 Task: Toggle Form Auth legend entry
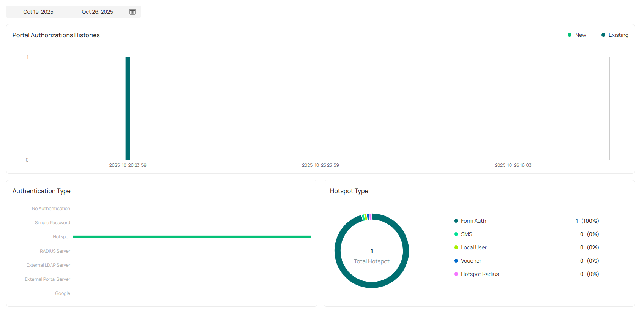(470, 221)
